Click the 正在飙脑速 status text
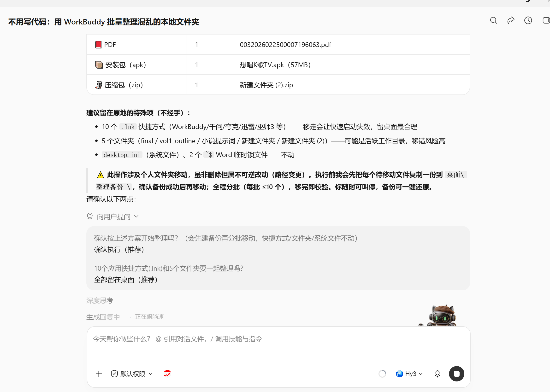This screenshot has width=550, height=392. pyautogui.click(x=149, y=317)
